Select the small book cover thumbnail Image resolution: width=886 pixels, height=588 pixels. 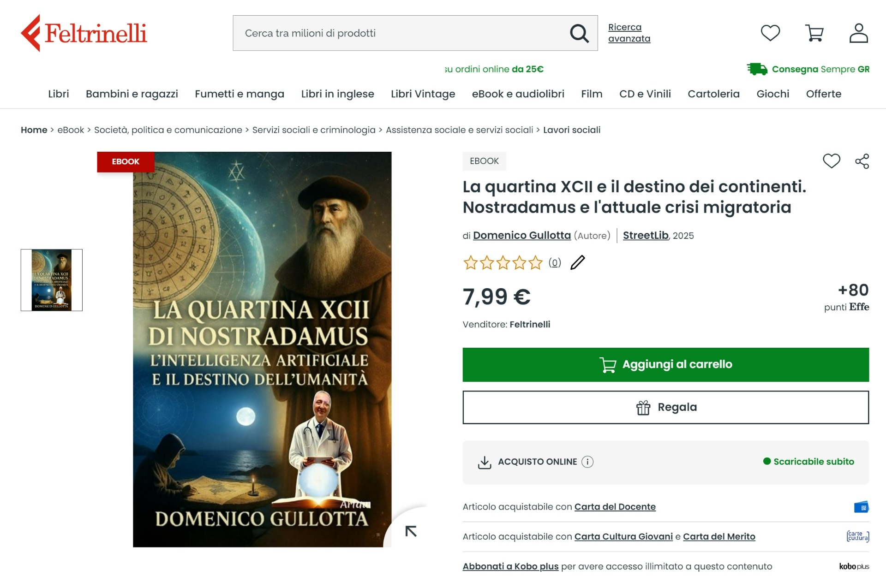pos(52,280)
